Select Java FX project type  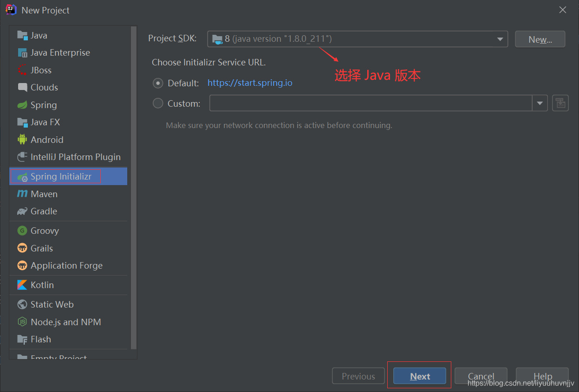click(68, 122)
